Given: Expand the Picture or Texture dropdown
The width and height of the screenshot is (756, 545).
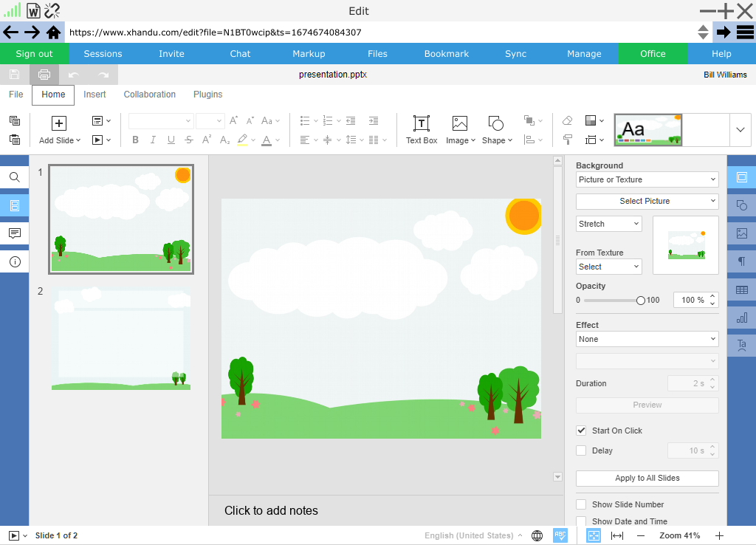Looking at the screenshot, I should click(x=647, y=179).
